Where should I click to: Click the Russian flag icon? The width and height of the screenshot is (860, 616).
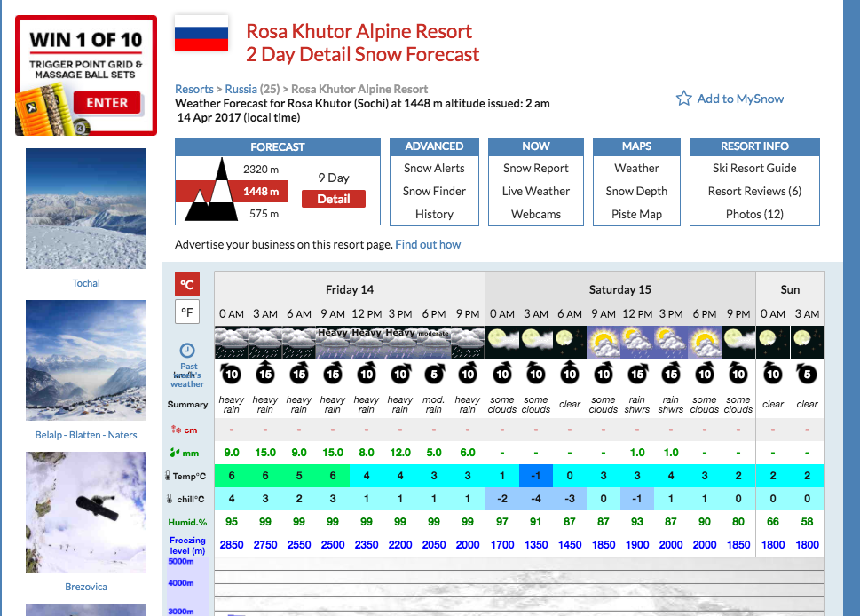coord(201,33)
